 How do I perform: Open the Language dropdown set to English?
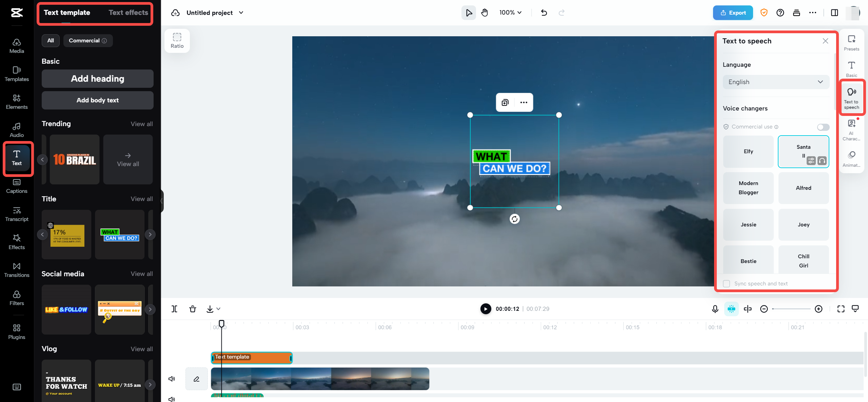tap(775, 82)
